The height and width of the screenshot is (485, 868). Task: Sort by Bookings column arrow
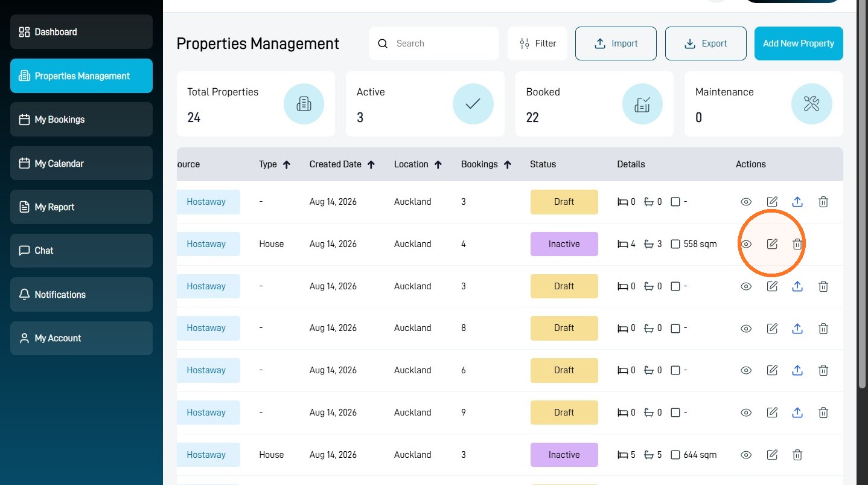coord(508,164)
